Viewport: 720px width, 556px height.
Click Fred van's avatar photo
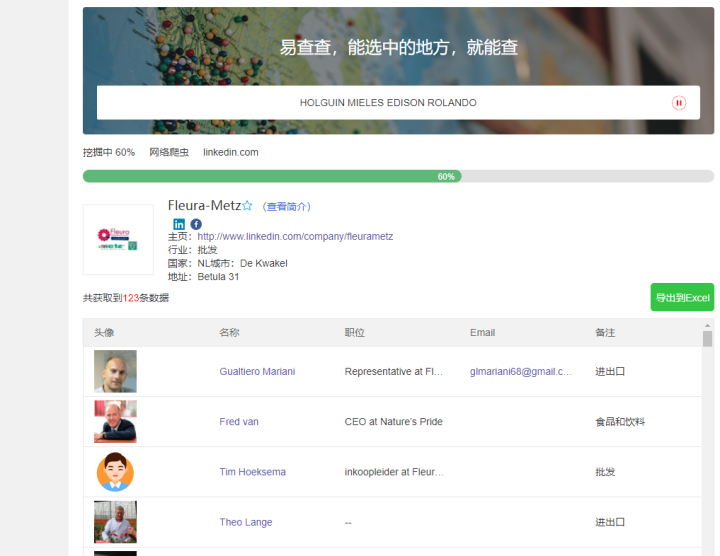(115, 421)
